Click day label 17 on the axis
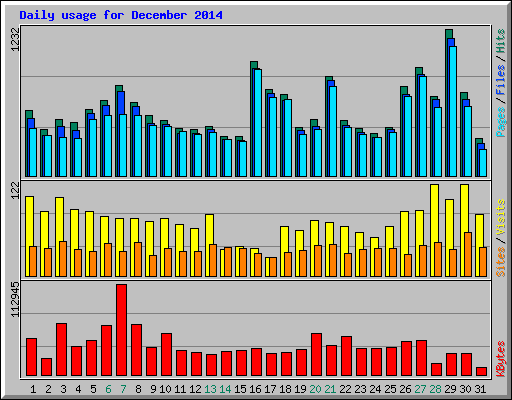The image size is (512, 400). 270,389
